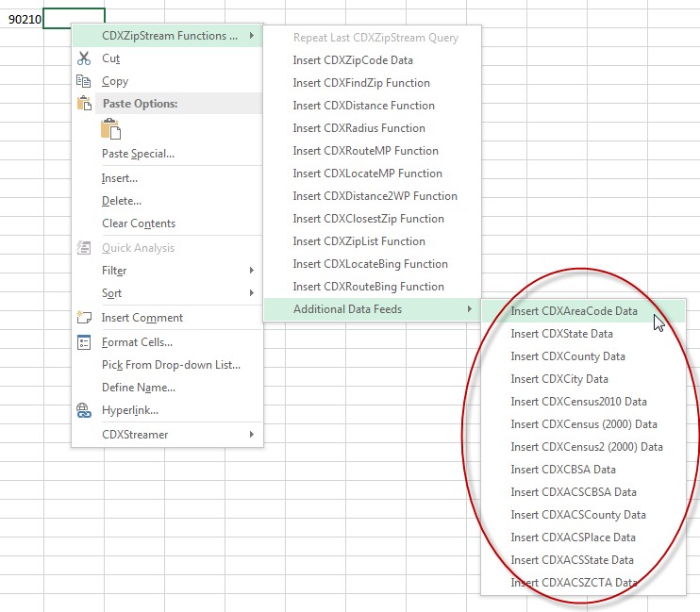Select Insert CDXLocateBing Function
Viewport: 700px width, 612px height.
pyautogui.click(x=373, y=264)
